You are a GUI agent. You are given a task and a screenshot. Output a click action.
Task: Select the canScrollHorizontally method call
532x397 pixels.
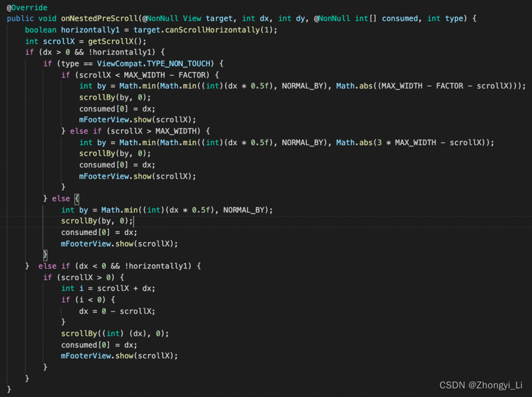pyautogui.click(x=212, y=30)
